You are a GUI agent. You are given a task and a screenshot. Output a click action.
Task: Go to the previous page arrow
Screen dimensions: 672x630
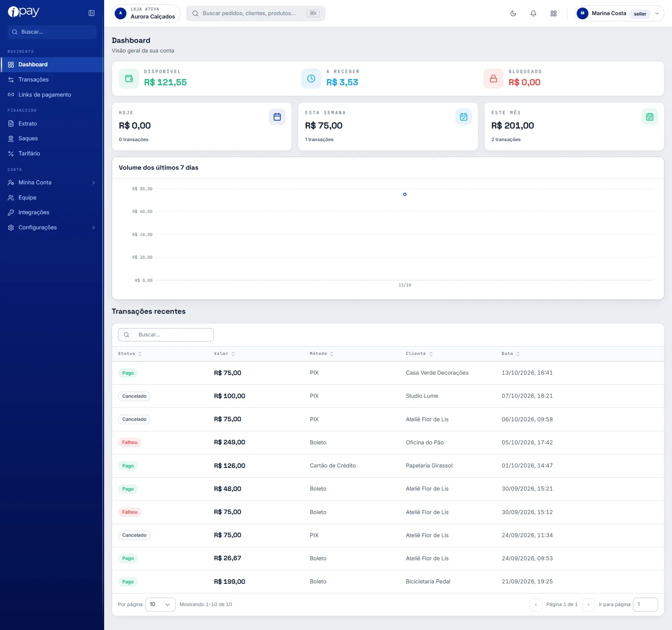(536, 604)
